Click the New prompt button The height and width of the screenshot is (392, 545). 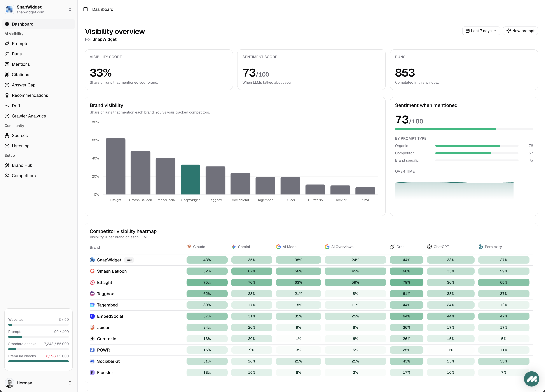520,31
